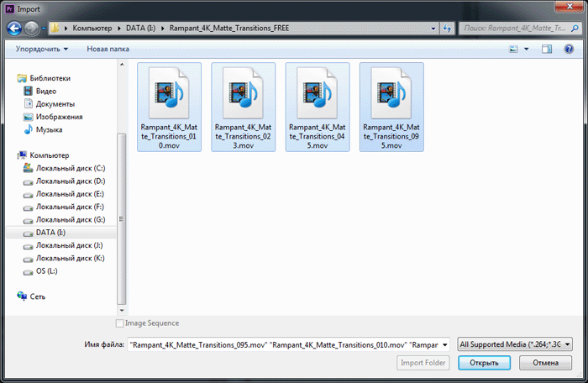Refresh the folder with the refresh icon
588x383 pixels.
click(x=448, y=29)
